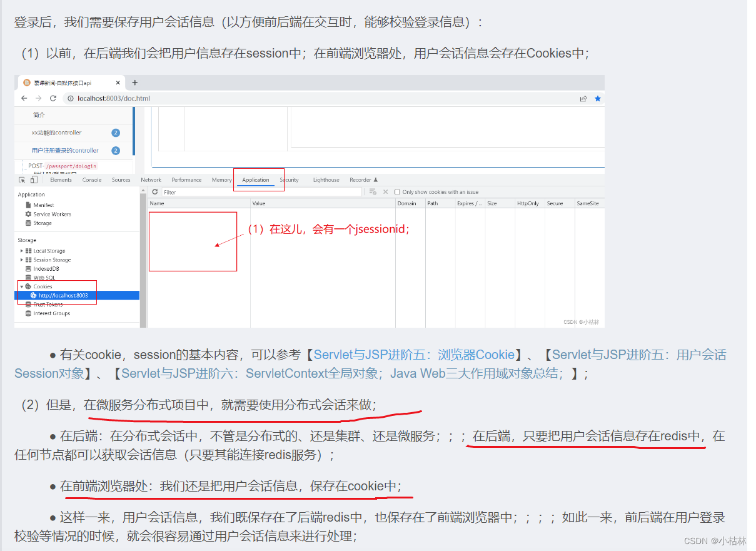
Task: Sort cookies by Path column header
Action: point(440,203)
